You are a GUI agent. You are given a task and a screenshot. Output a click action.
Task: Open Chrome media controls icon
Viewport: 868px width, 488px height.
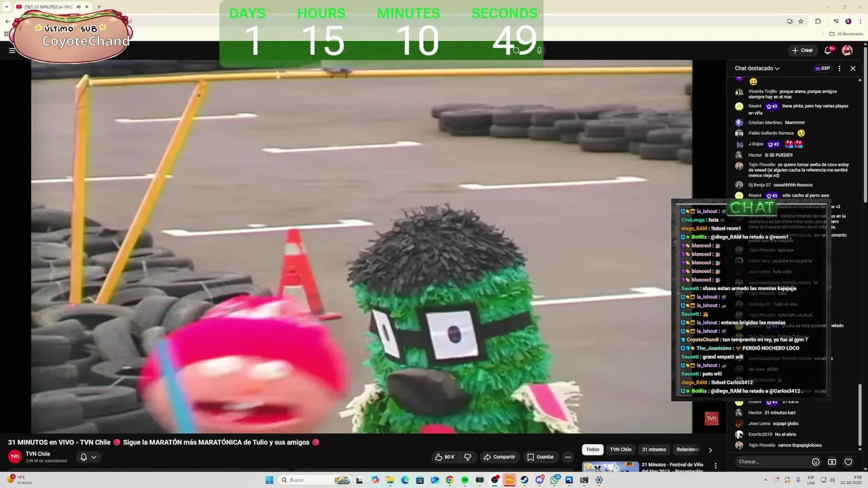click(x=835, y=21)
